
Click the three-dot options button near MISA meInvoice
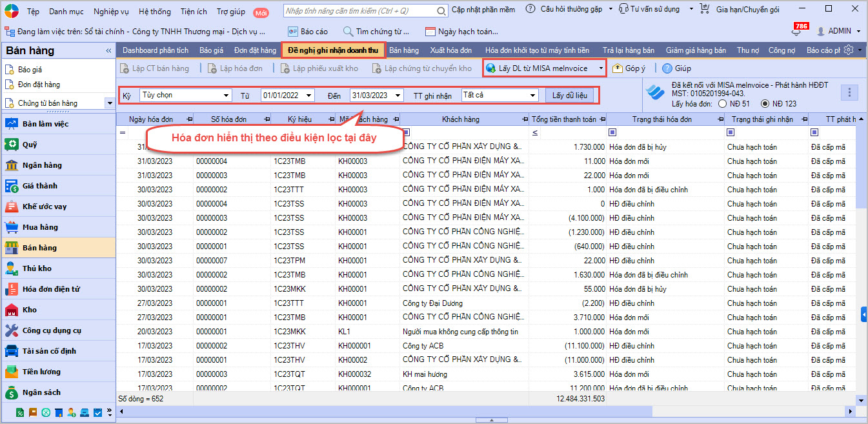coord(849,93)
